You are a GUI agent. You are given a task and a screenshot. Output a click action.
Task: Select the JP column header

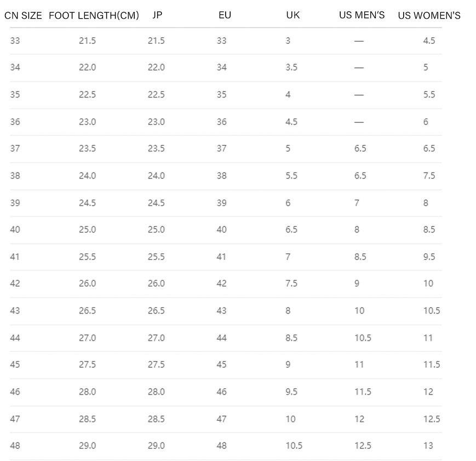(157, 15)
